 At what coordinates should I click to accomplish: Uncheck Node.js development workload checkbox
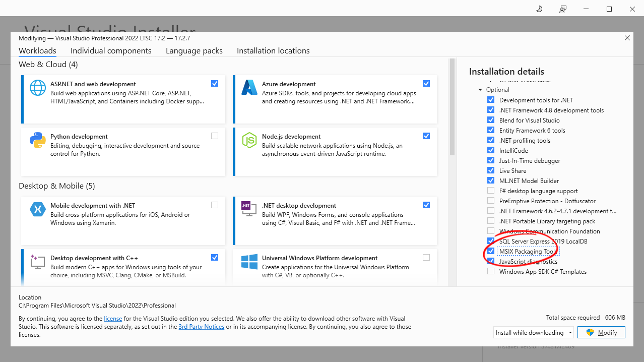tap(426, 136)
